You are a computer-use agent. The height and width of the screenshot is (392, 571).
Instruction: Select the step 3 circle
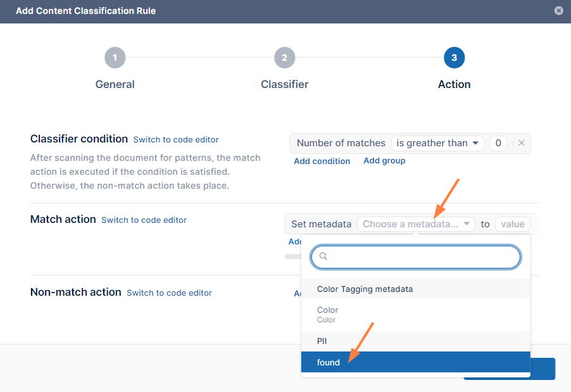point(454,58)
